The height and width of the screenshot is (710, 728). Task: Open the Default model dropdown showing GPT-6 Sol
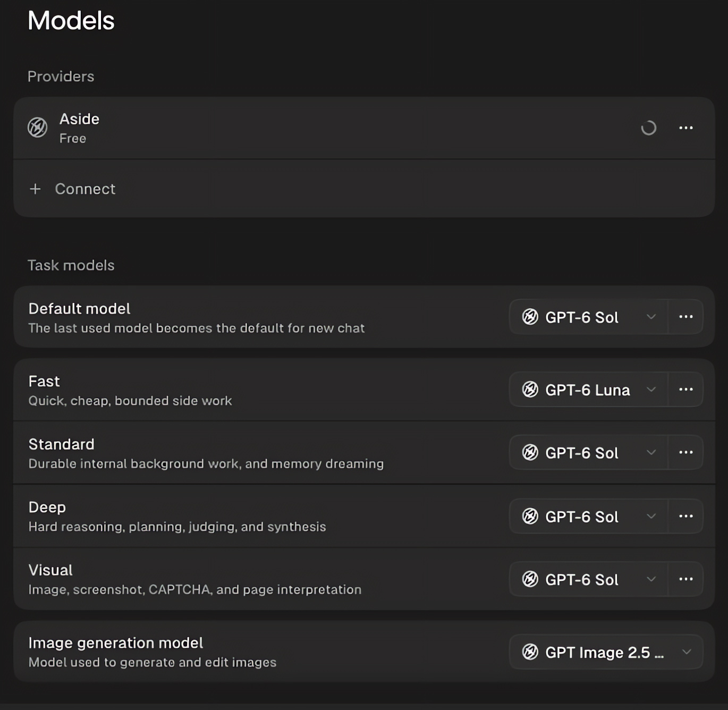(x=589, y=317)
